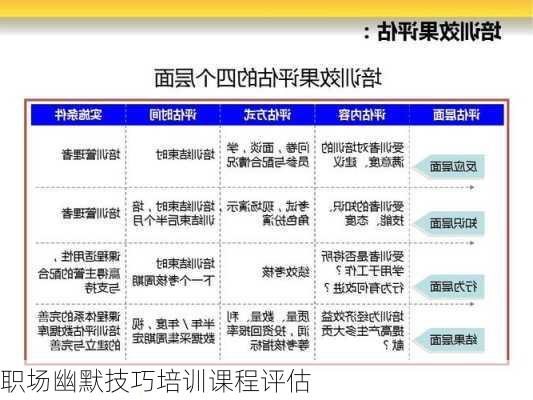Click "培训结束时" in the 反应层面 row

point(186,155)
